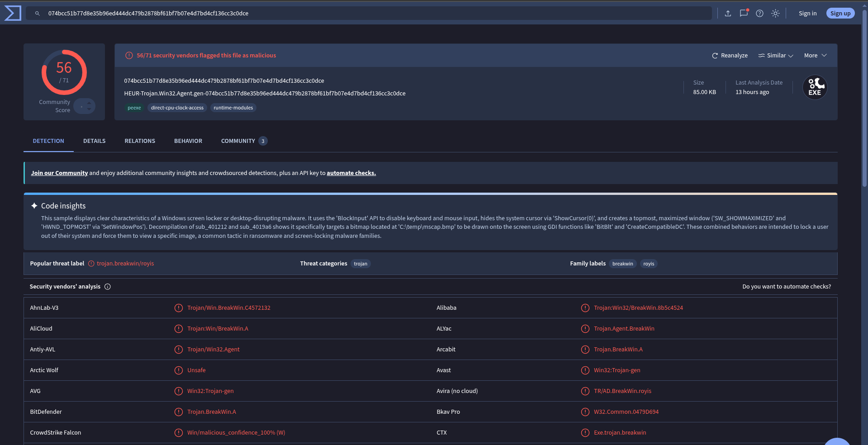Click the warning icon in the AliCloud row
Screen dimensions: 868x445
tap(179, 329)
